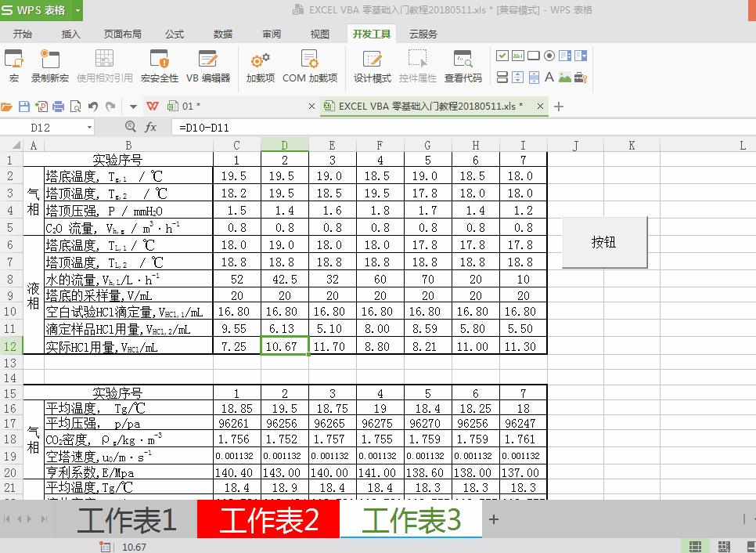
Task: Open the quick access toolbar customize dropdown
Action: [131, 106]
